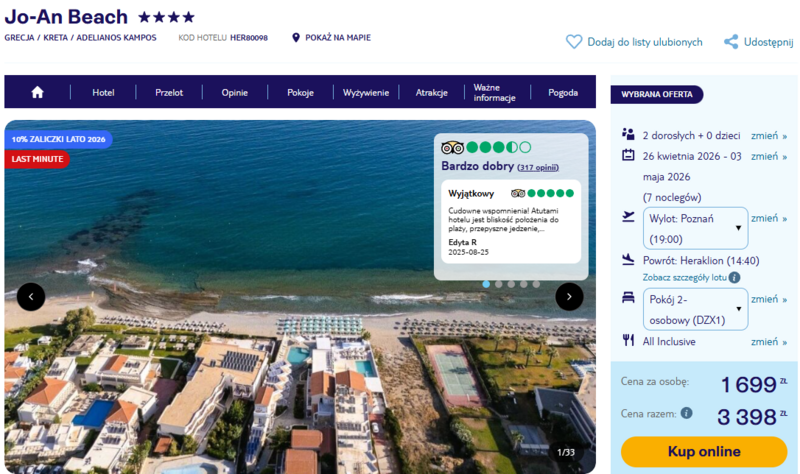Click the home icon in navigation bar
800x474 pixels.
[x=37, y=92]
